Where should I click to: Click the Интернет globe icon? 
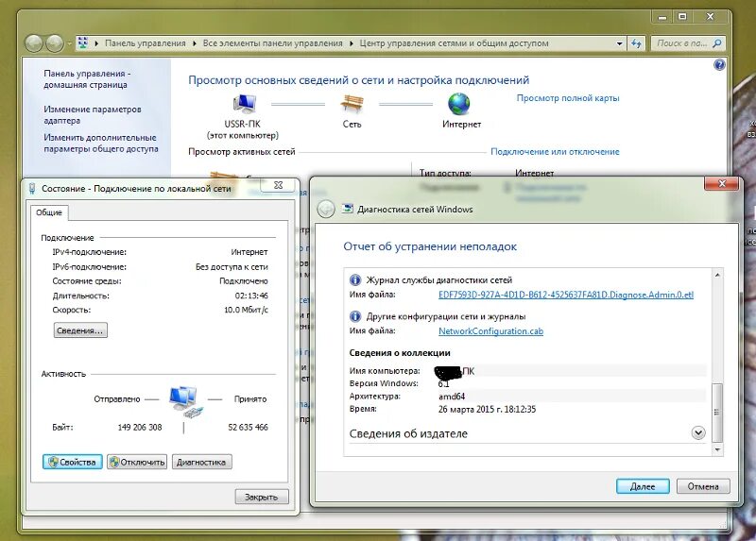click(458, 103)
